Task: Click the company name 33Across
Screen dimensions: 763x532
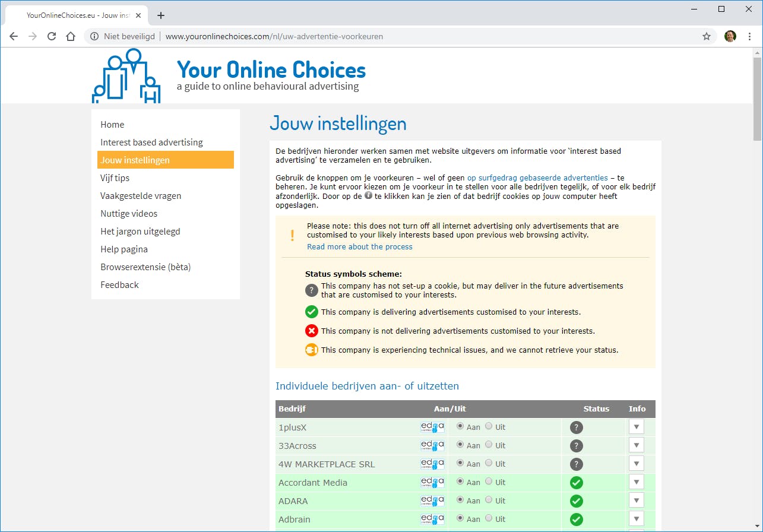Action: 297,446
